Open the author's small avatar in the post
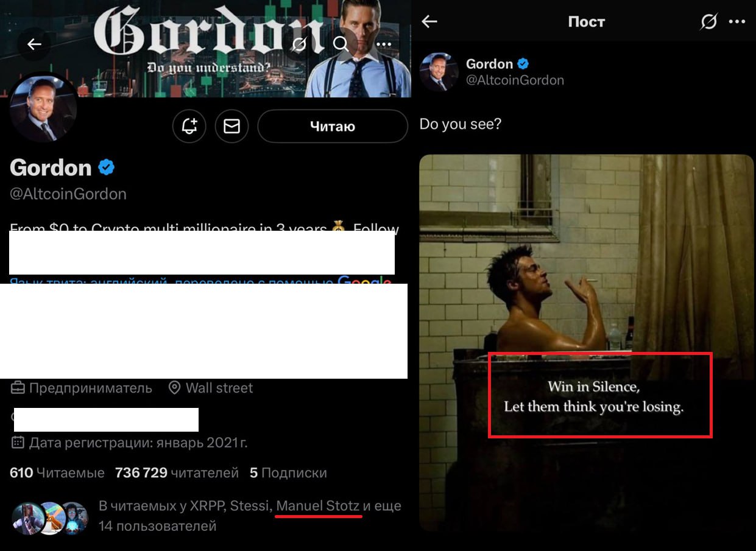The image size is (756, 551). click(439, 72)
